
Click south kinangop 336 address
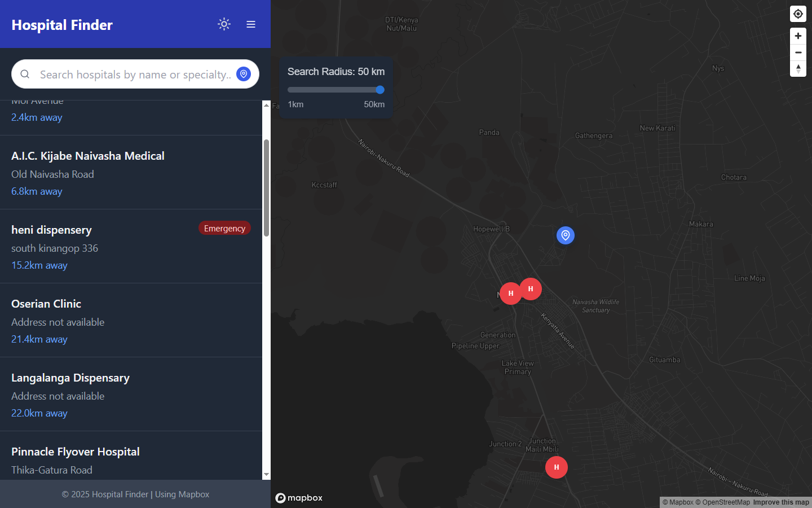click(x=55, y=248)
